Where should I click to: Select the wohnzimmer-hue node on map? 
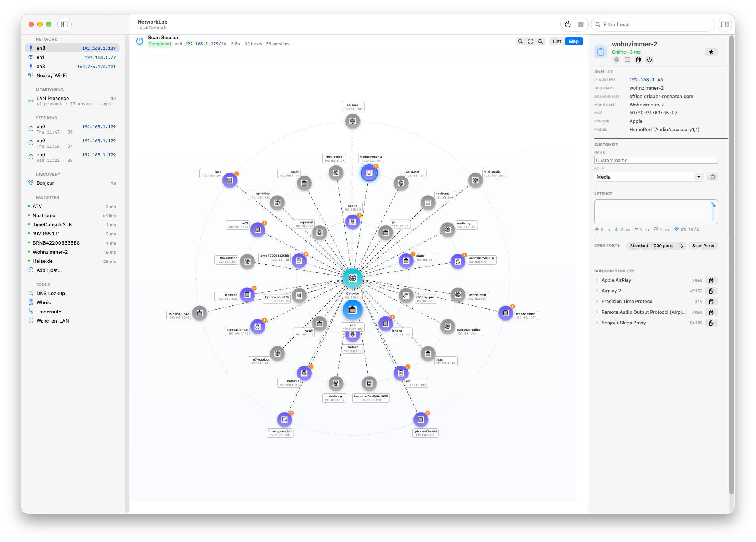pos(458,261)
